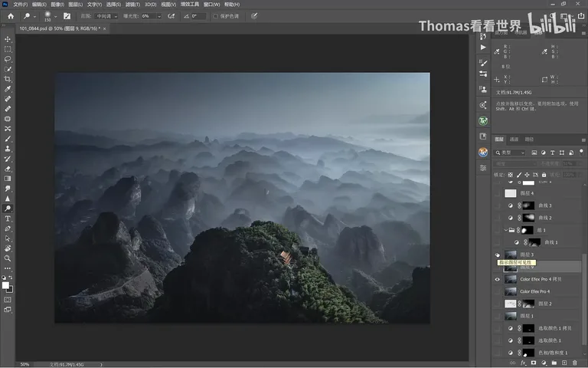Swap foreground and background colors
Screen dimensions: 588x368
point(11,278)
